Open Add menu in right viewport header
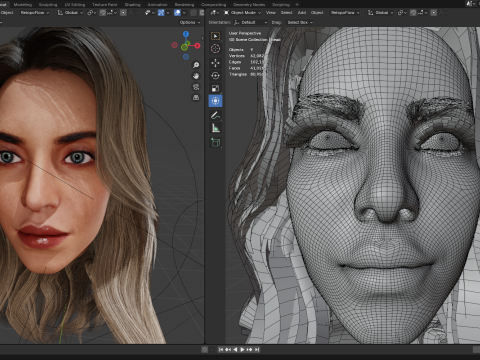Image resolution: width=480 pixels, height=360 pixels. [302, 13]
